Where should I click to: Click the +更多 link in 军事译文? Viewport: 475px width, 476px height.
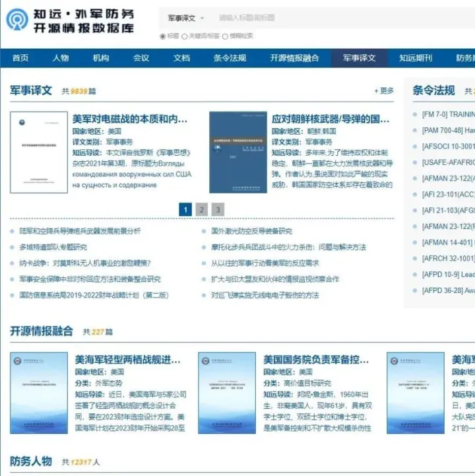384,90
